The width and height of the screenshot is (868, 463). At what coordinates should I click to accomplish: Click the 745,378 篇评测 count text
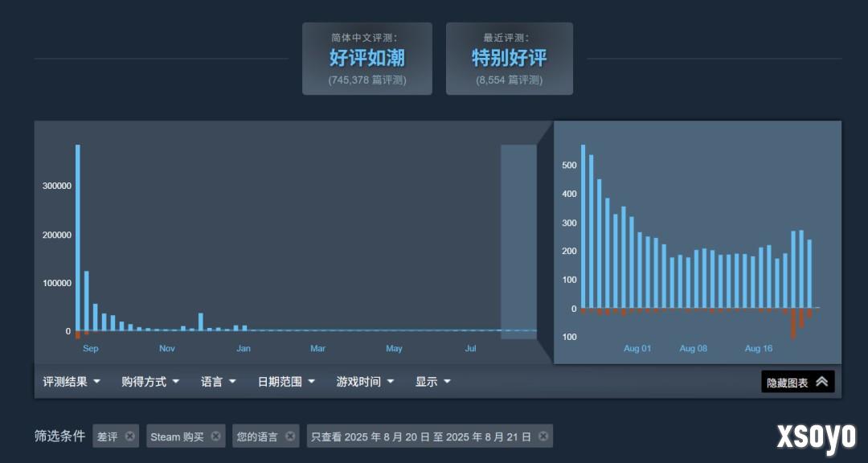coord(367,80)
